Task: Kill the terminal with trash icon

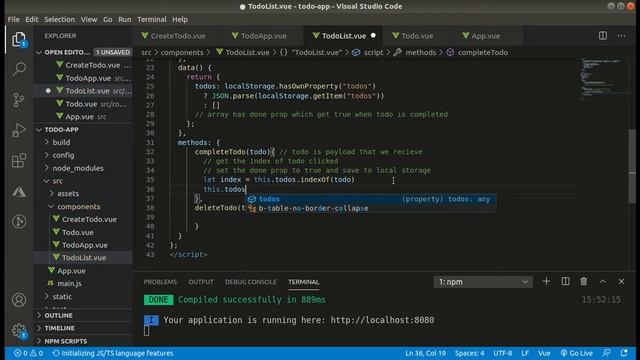Action: coord(584,282)
